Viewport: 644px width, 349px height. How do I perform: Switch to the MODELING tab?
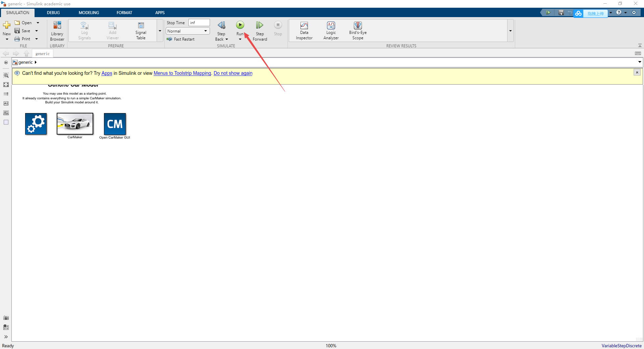point(89,12)
